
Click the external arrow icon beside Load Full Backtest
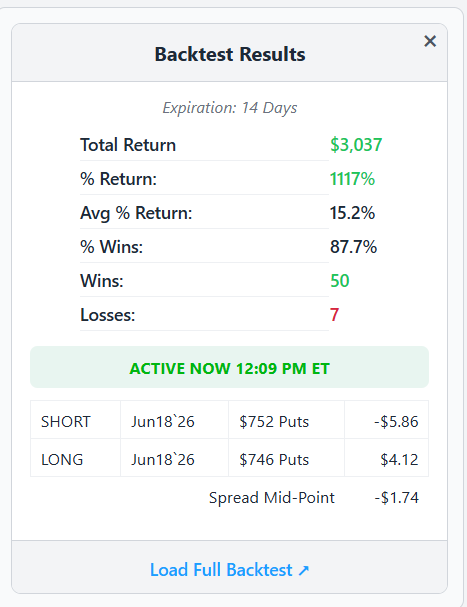pyautogui.click(x=304, y=570)
